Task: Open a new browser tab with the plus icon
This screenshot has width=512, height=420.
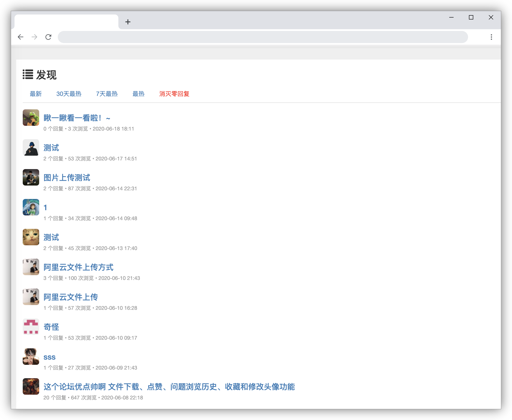Action: point(128,22)
